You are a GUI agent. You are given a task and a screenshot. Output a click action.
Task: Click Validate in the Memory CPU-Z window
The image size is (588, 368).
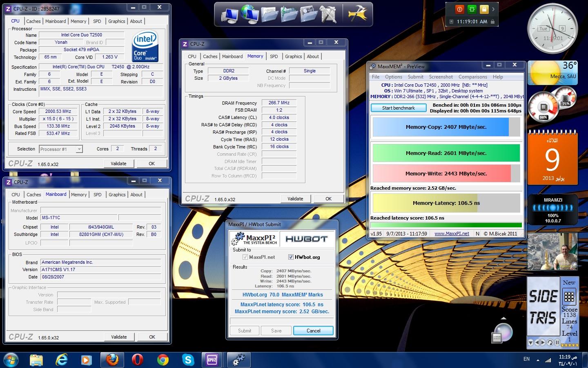[x=295, y=199]
